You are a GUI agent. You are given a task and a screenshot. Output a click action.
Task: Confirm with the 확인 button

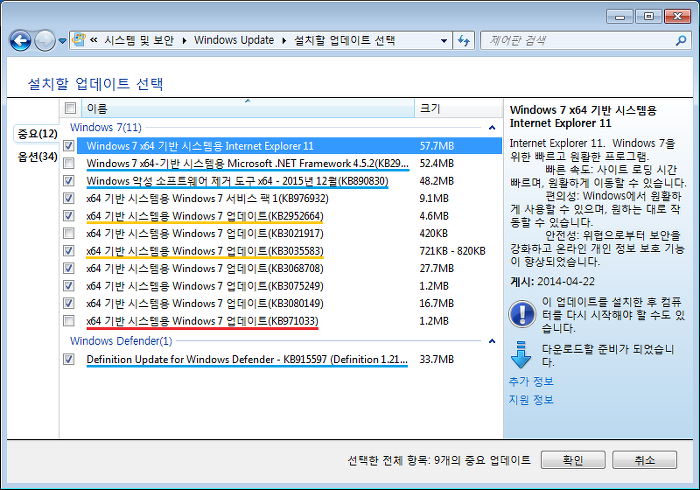573,460
